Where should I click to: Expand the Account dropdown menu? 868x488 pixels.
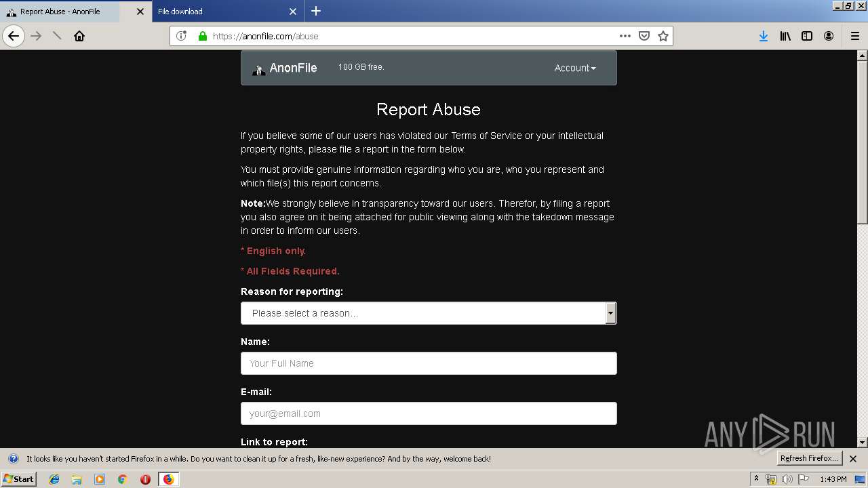click(x=575, y=68)
